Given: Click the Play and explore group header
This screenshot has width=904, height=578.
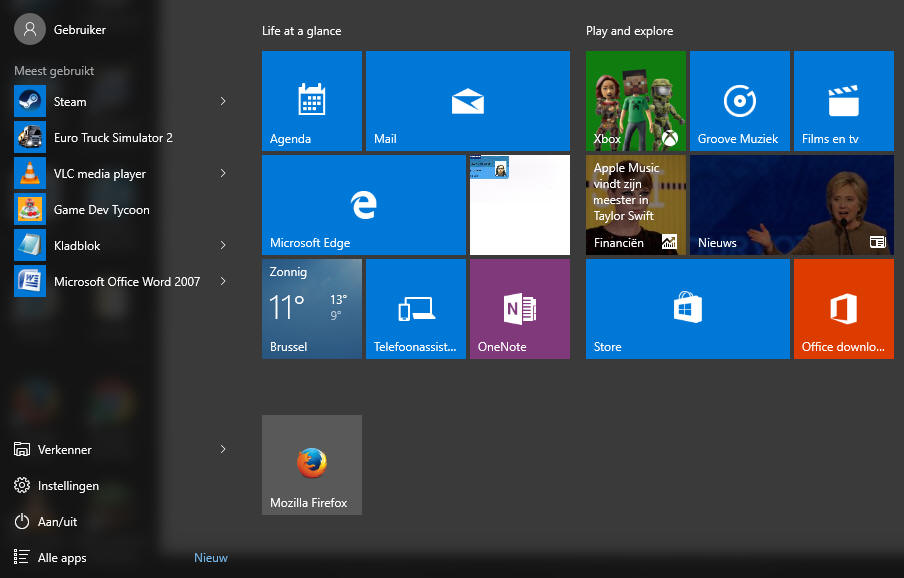Looking at the screenshot, I should click(630, 31).
